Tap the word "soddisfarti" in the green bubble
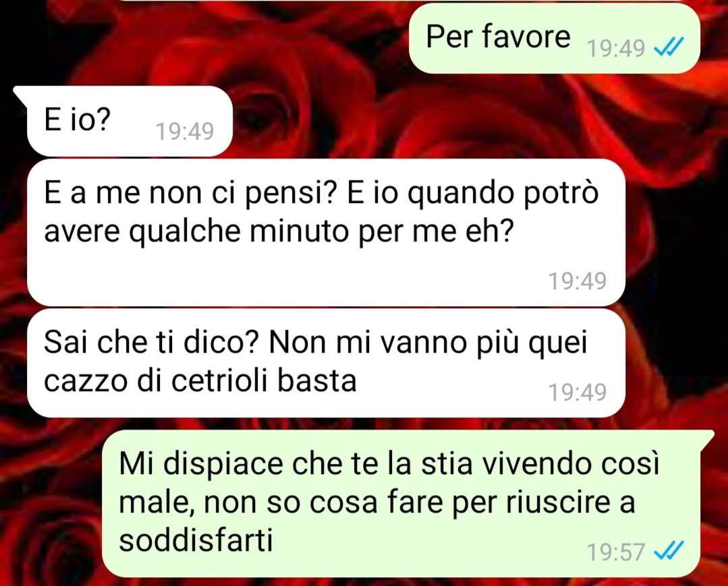This screenshot has height=586, width=728. click(x=196, y=539)
